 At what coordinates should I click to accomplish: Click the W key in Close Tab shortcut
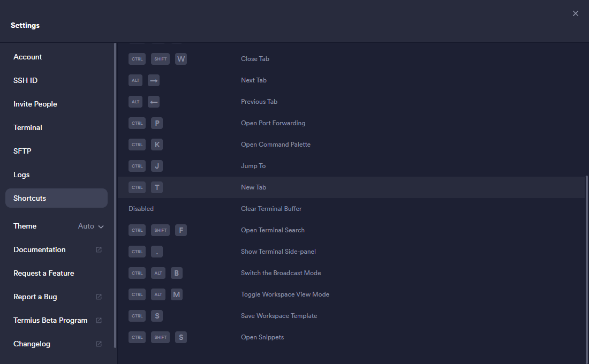(x=181, y=59)
